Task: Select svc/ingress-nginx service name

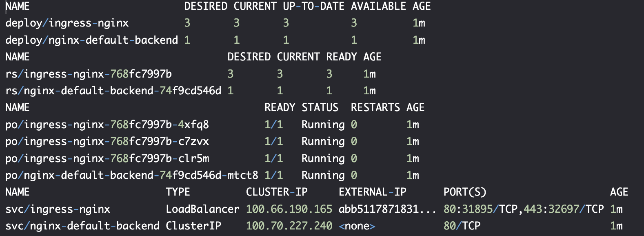Action: point(58,209)
